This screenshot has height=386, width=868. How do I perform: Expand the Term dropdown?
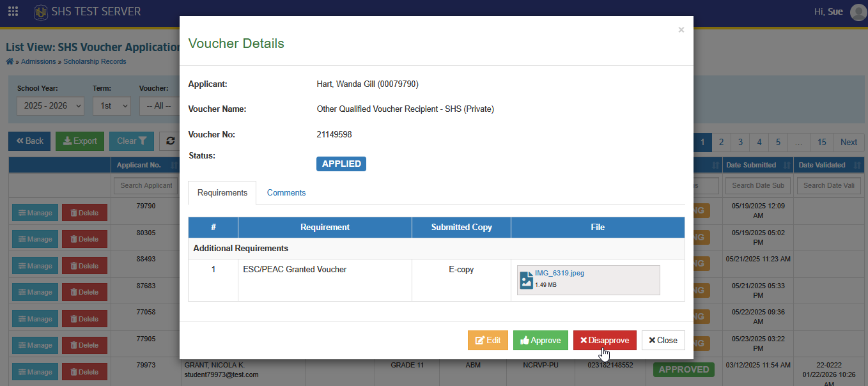[112, 105]
